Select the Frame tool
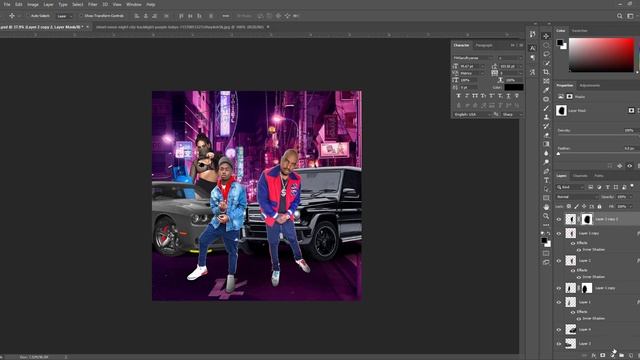Image resolution: width=640 pixels, height=360 pixels. pos(546,81)
